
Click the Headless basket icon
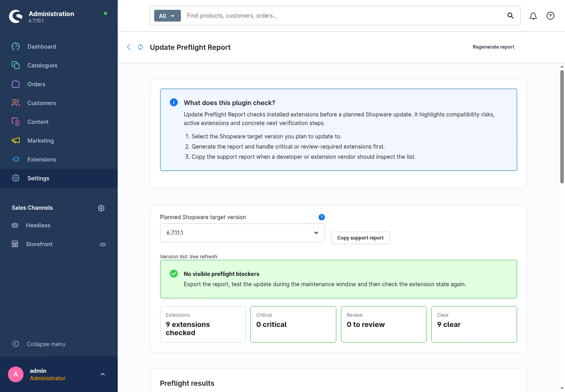pyautogui.click(x=15, y=225)
